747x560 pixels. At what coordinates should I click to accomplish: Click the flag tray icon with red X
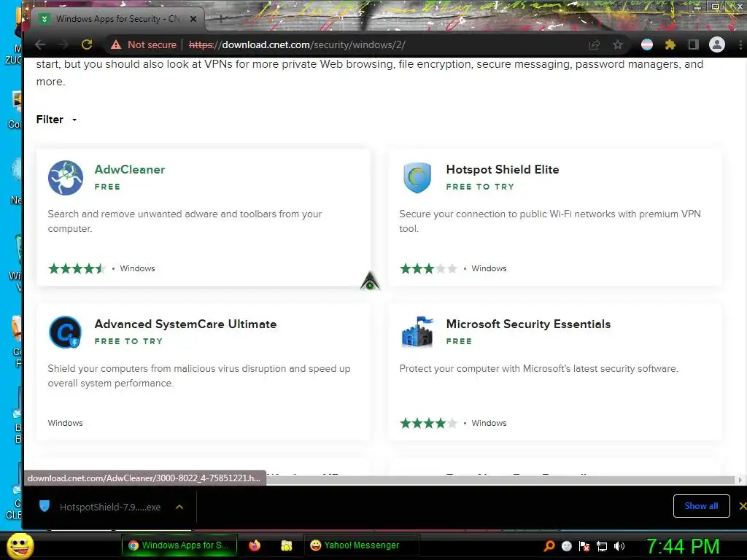584,546
